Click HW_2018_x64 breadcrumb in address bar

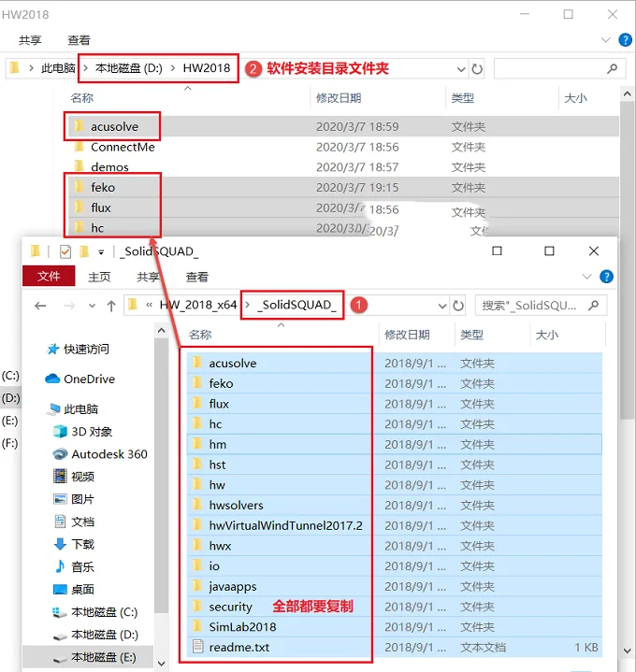tap(198, 305)
